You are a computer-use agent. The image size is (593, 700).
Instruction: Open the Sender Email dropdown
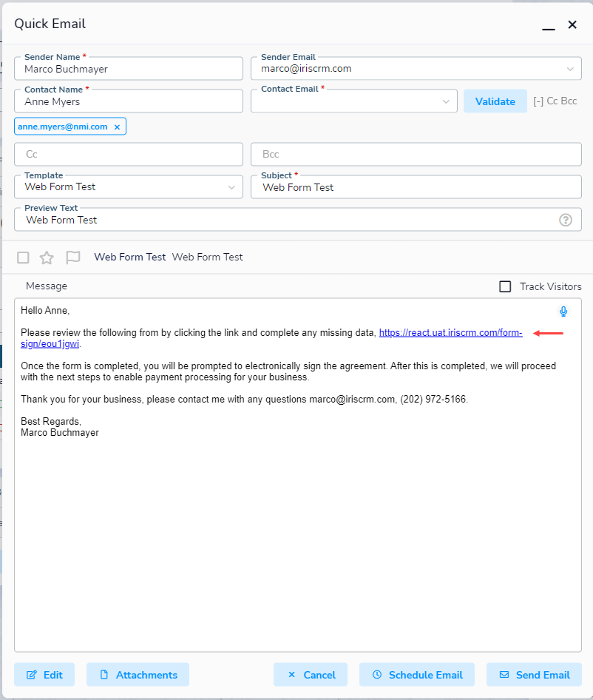coord(570,70)
